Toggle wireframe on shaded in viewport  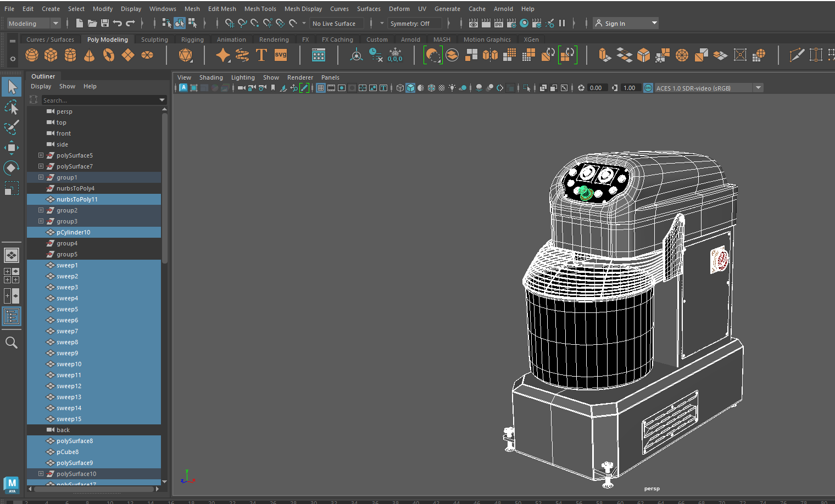point(431,88)
